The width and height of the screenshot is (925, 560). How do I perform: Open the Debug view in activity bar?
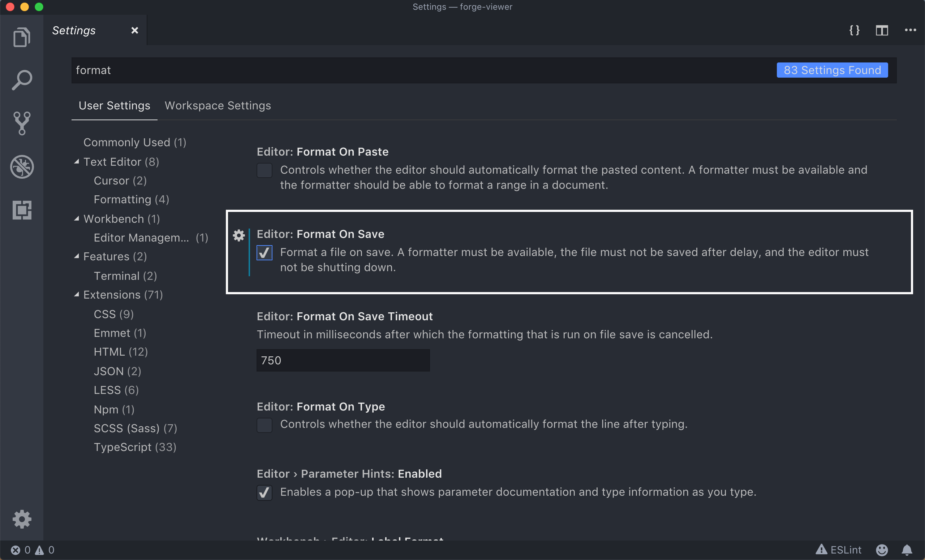coord(21,166)
